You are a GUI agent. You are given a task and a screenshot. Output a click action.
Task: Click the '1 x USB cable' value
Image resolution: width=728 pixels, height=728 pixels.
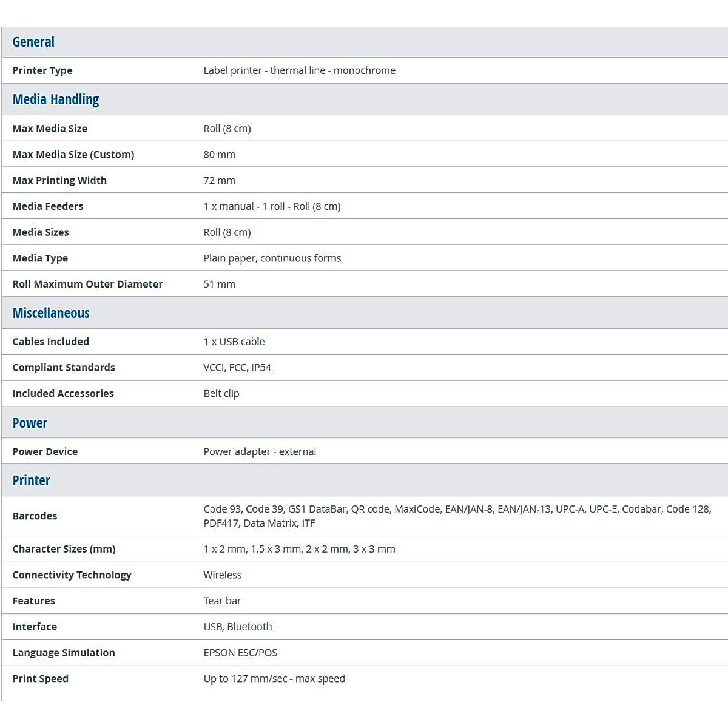(x=234, y=342)
